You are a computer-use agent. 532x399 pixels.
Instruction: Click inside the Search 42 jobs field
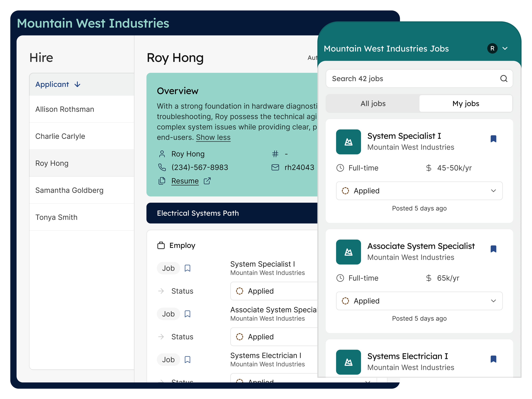[x=409, y=79]
